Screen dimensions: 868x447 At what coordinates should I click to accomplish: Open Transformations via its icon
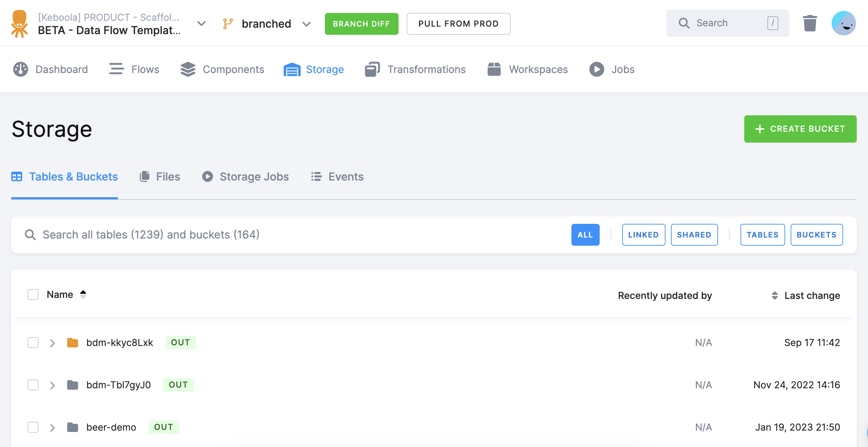click(x=372, y=69)
